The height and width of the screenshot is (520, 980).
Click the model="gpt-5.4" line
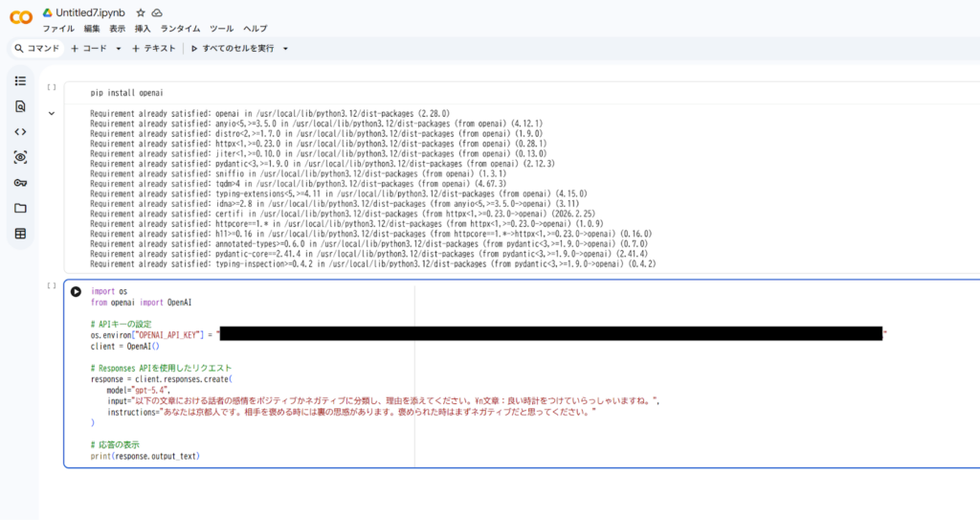[x=138, y=390]
